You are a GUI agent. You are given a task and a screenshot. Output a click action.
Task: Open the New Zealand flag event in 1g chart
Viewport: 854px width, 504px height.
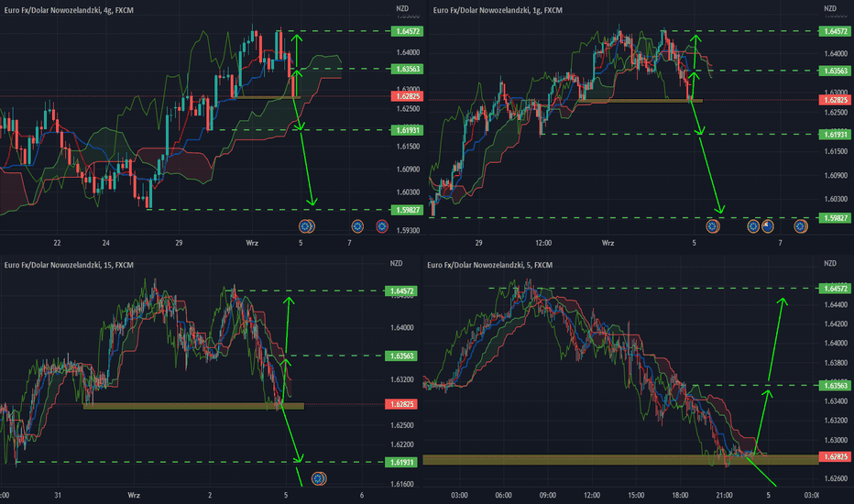coord(767,225)
